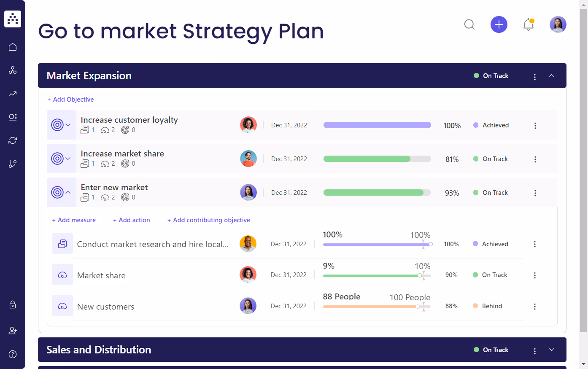
Task: Open the trends icon in the sidebar
Action: click(x=13, y=94)
